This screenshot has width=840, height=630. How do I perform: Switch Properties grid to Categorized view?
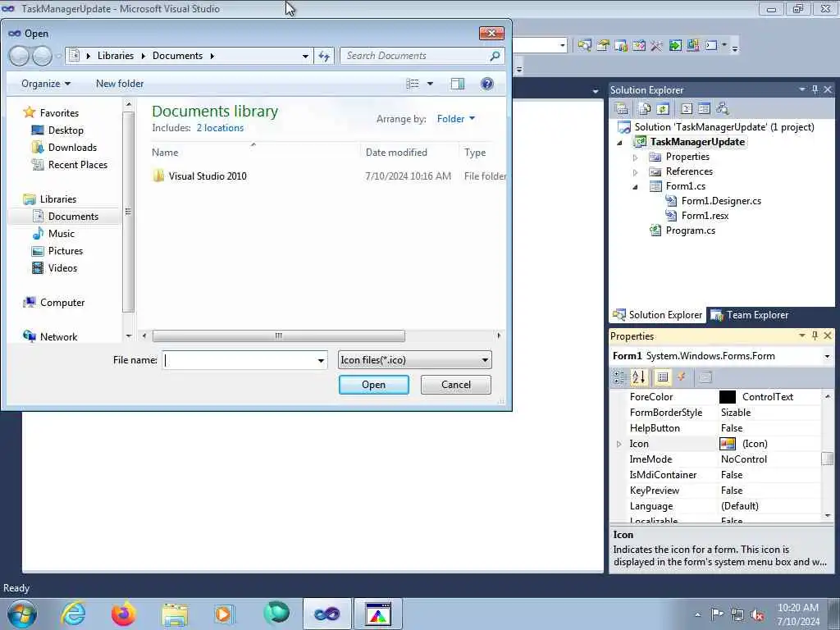(x=619, y=377)
